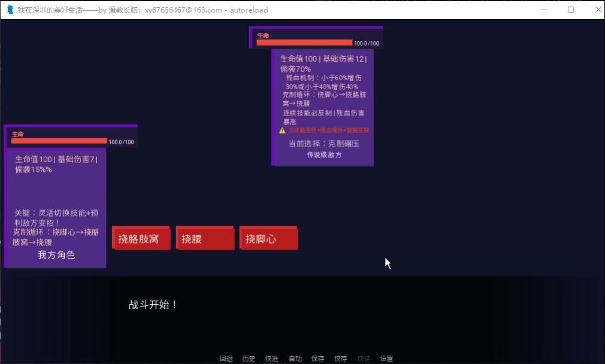Open the 设置 preferences menu

(386, 359)
